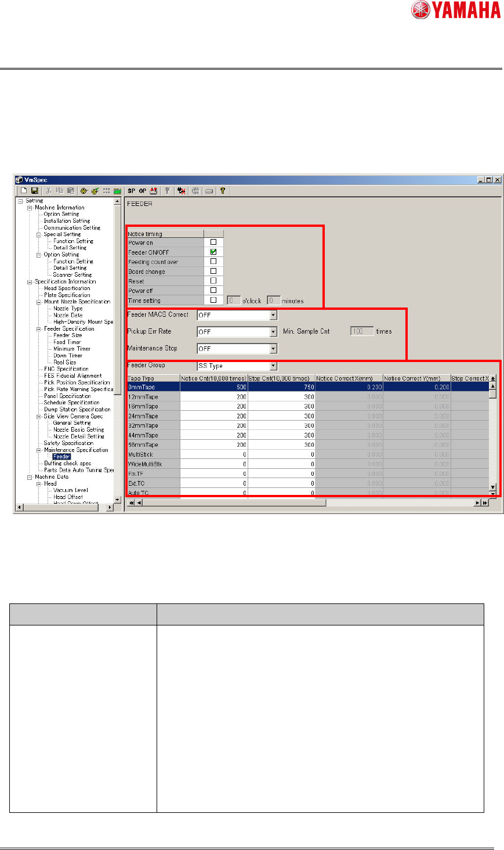
Task: Open help with the yellow question mark icon
Action: 222,190
